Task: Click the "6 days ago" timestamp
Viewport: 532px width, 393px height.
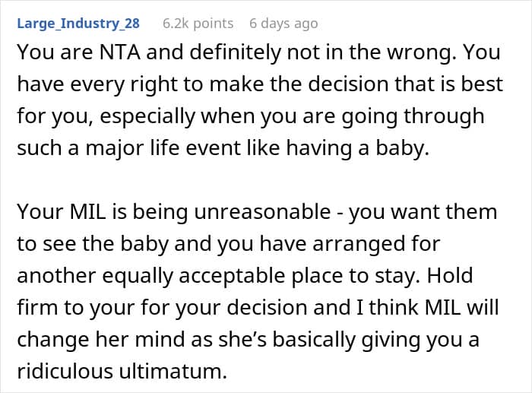Action: click(283, 24)
